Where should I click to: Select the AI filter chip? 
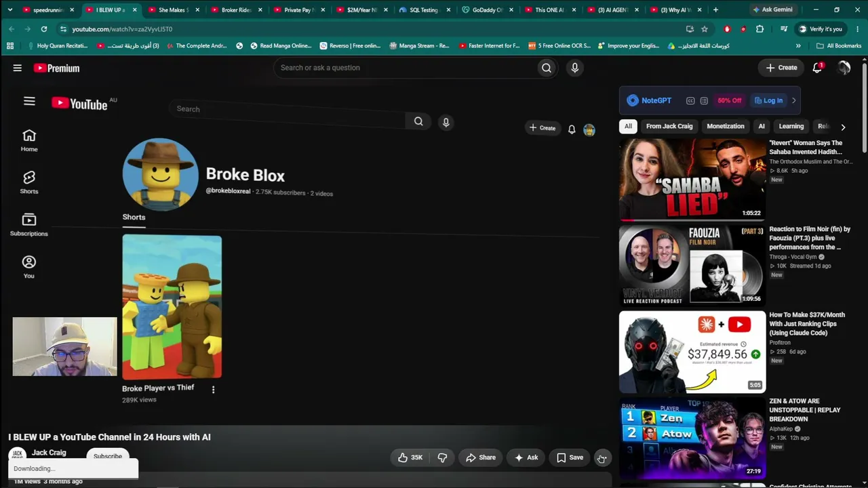[762, 126]
